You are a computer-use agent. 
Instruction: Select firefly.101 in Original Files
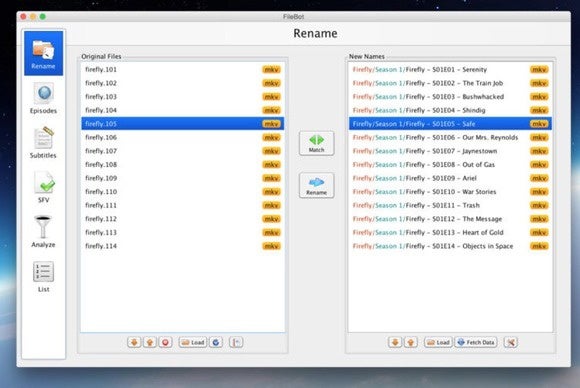point(183,70)
